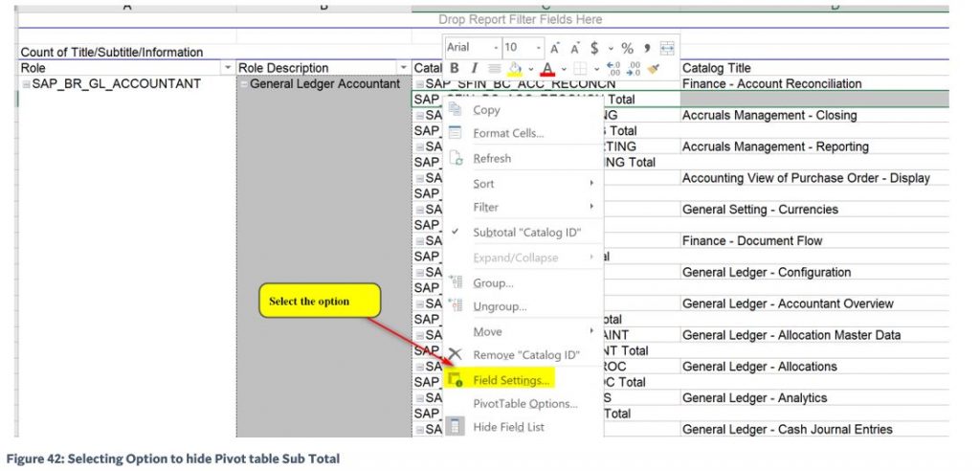Apply Accounting dollar format
980x471 pixels.
594,48
